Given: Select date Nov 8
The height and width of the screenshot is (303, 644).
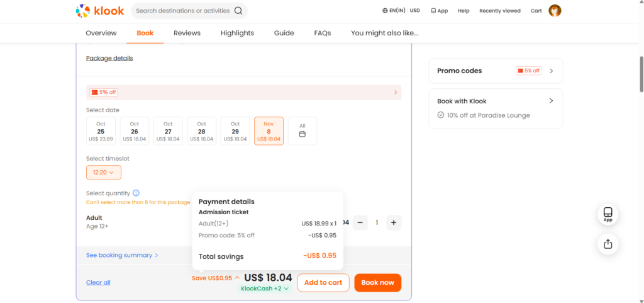Looking at the screenshot, I should point(269,131).
